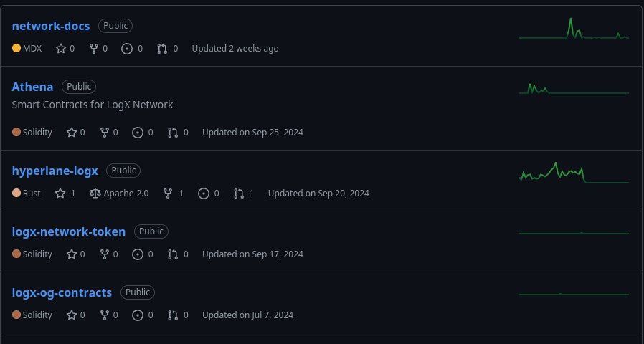Click the star icon for network-docs
The image size is (644, 344).
[x=60, y=49]
